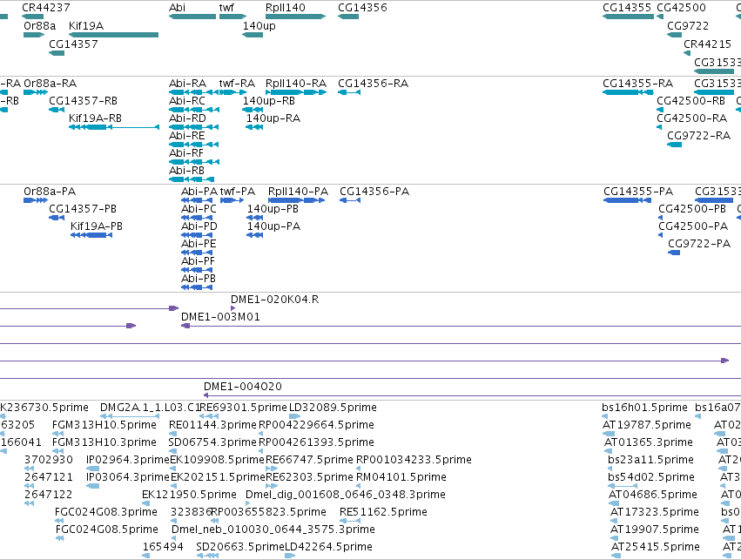
Task: Click the CG9722-RA transcript label
Action: pos(699,136)
